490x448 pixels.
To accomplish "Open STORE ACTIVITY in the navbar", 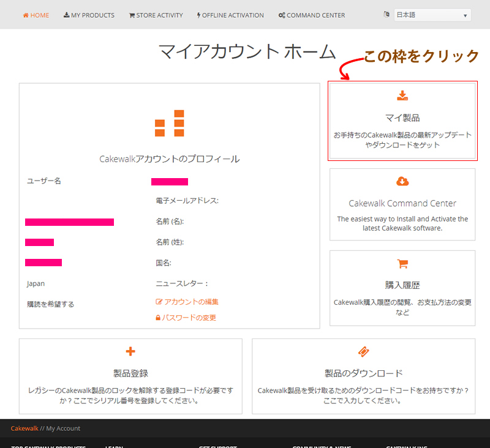I will (156, 15).
